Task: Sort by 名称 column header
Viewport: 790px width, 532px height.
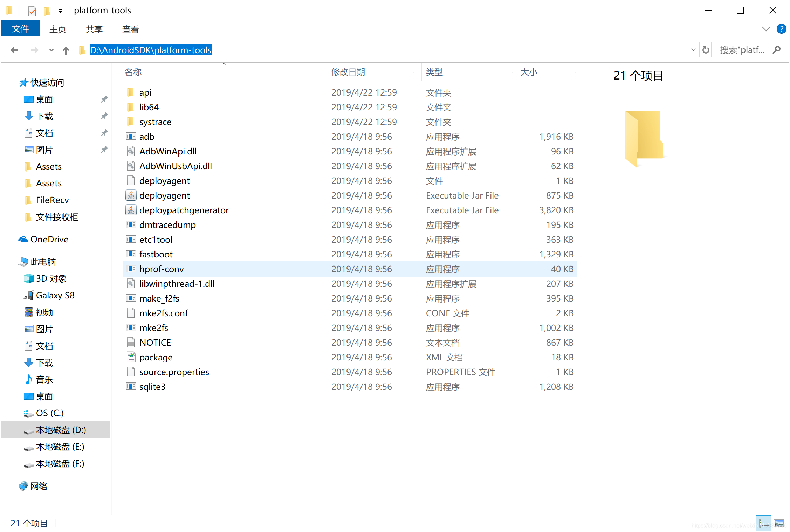Action: coord(133,72)
